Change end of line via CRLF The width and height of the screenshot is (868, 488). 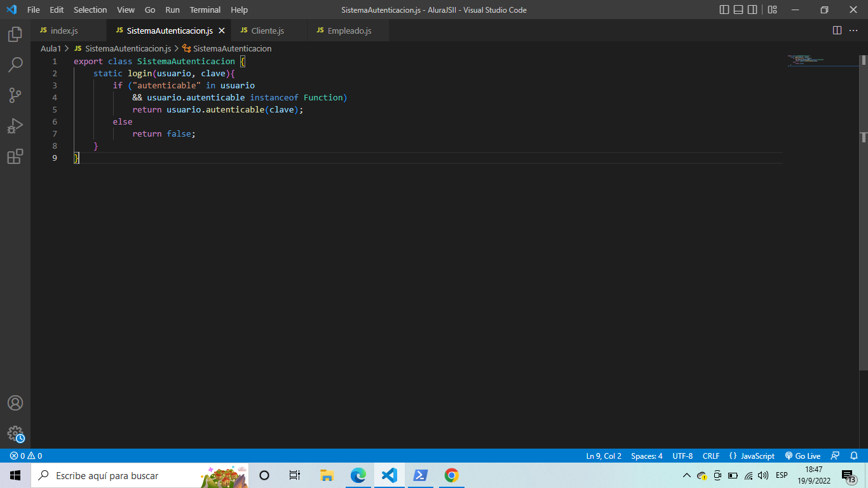coord(711,456)
